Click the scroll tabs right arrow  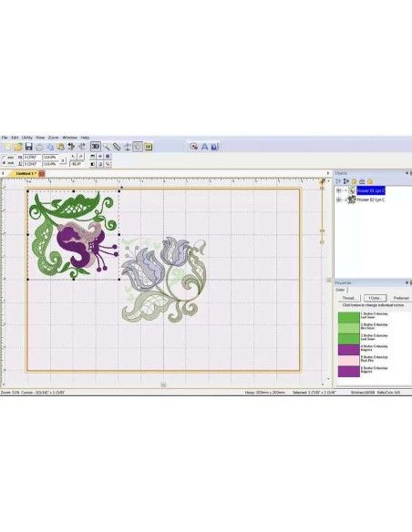click(328, 173)
